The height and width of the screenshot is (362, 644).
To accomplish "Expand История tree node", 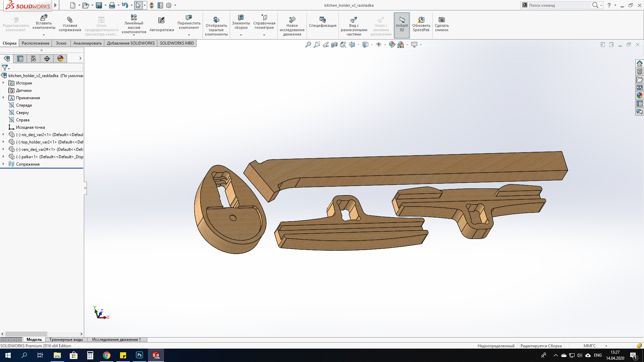I will (3, 83).
